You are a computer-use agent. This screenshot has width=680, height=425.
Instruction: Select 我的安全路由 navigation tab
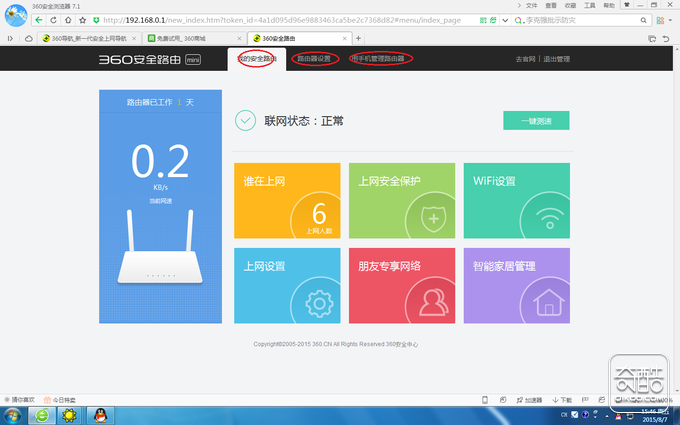click(257, 59)
